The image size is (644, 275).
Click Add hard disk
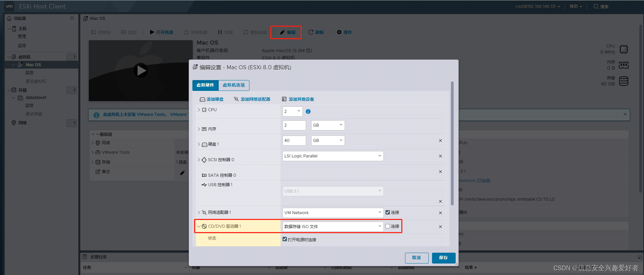tap(212, 99)
